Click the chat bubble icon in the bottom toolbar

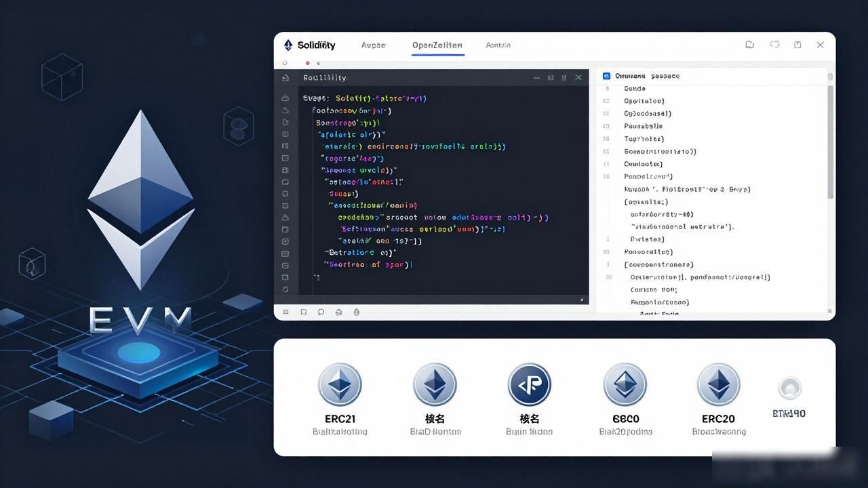(x=321, y=312)
